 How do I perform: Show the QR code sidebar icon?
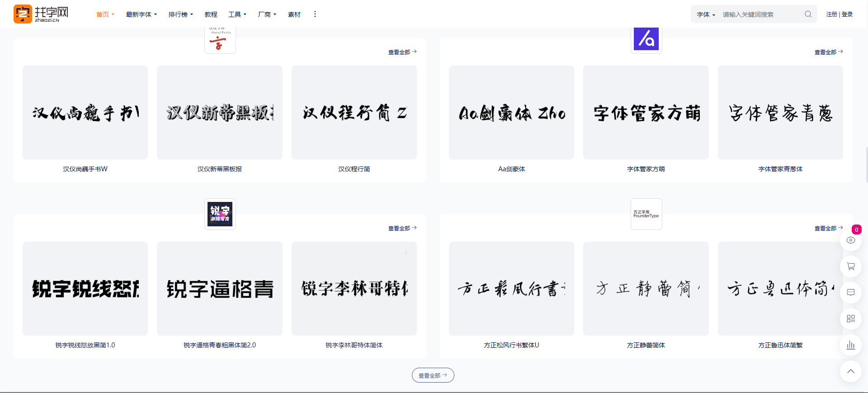pos(851,319)
